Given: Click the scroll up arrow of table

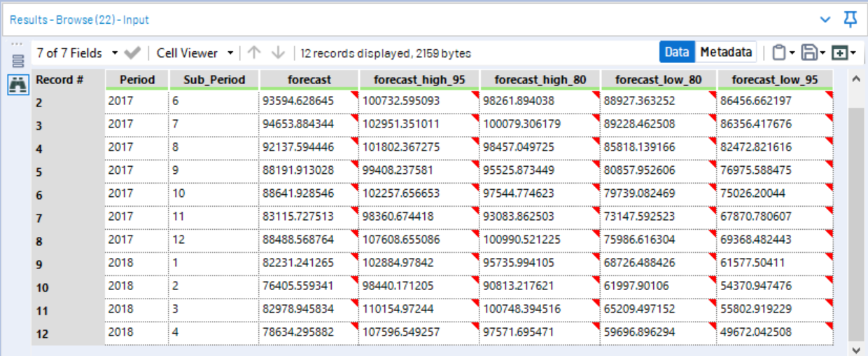Looking at the screenshot, I should click(x=855, y=78).
